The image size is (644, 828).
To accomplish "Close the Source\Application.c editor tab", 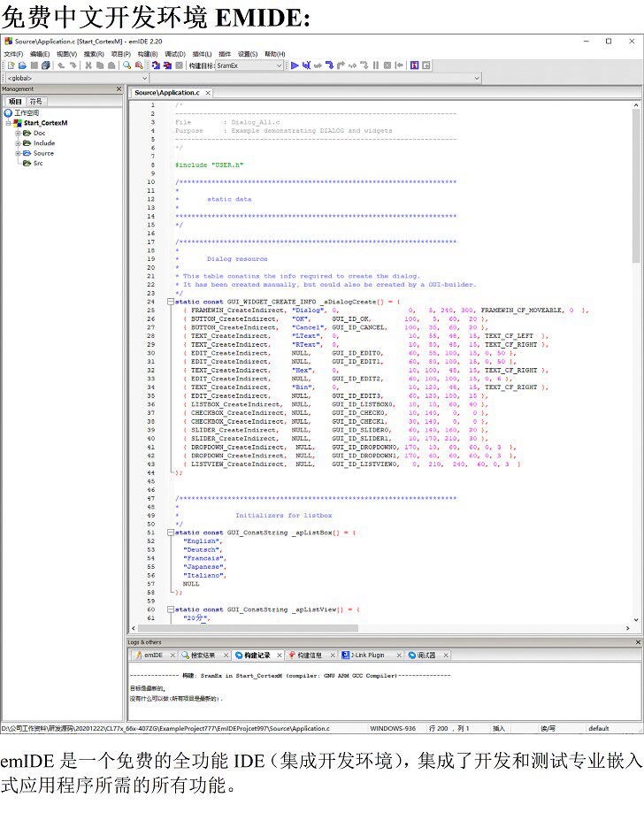I will tap(208, 93).
